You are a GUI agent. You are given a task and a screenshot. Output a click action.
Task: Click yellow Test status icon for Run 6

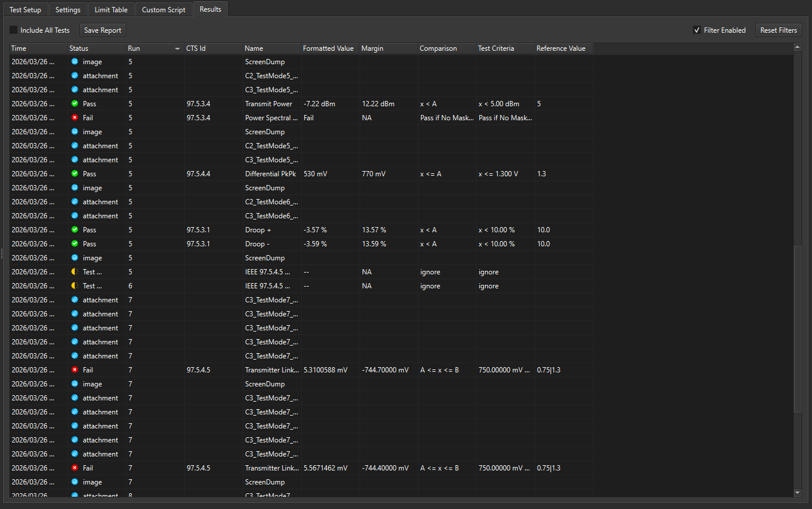coord(75,286)
